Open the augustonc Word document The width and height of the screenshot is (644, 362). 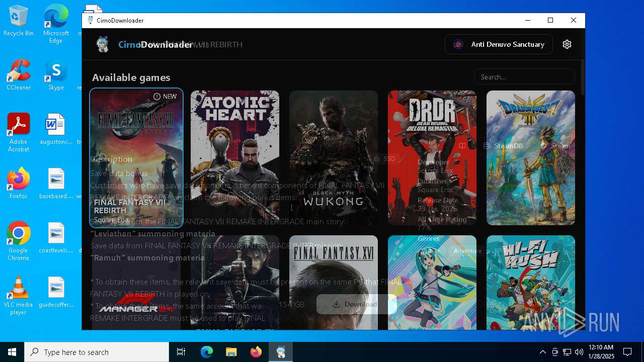[x=56, y=129]
